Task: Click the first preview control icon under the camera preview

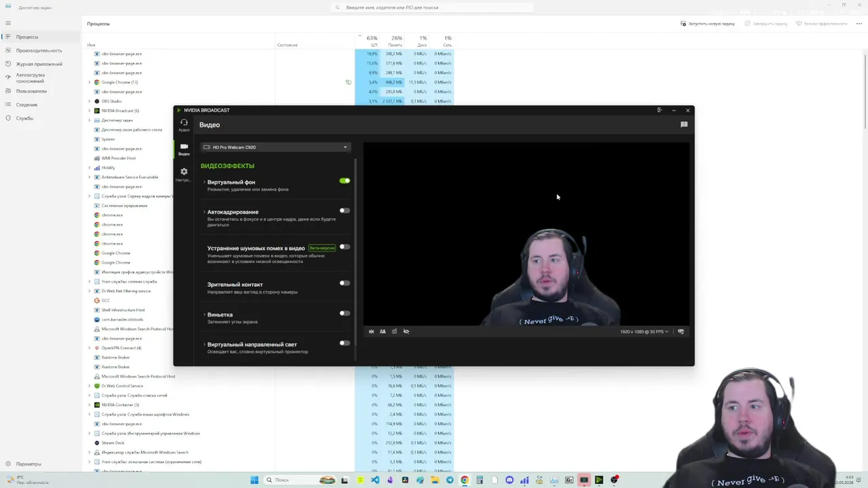Action: pyautogui.click(x=371, y=331)
